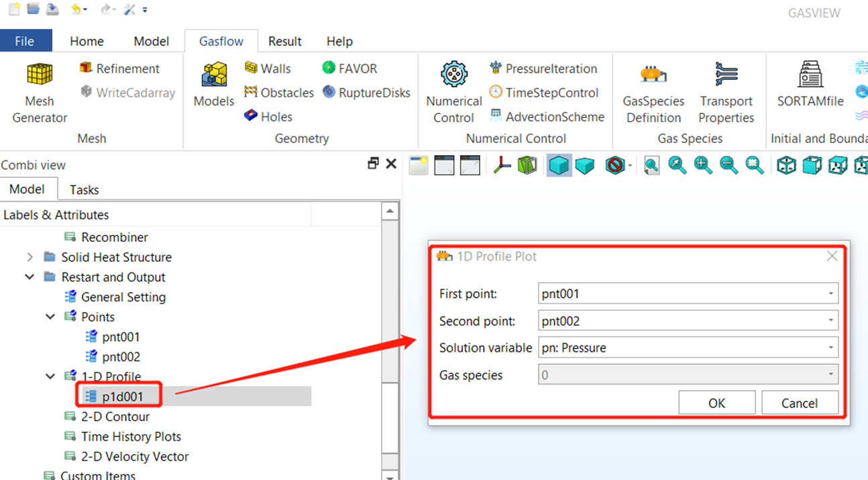Click the zoom to box selection icon
Image resolution: width=868 pixels, height=480 pixels.
tap(755, 164)
